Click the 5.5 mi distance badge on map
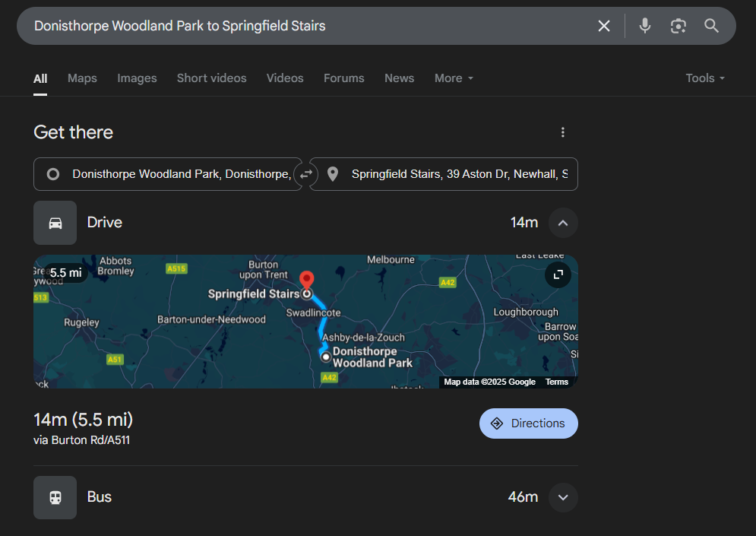This screenshot has width=756, height=536. click(x=65, y=273)
